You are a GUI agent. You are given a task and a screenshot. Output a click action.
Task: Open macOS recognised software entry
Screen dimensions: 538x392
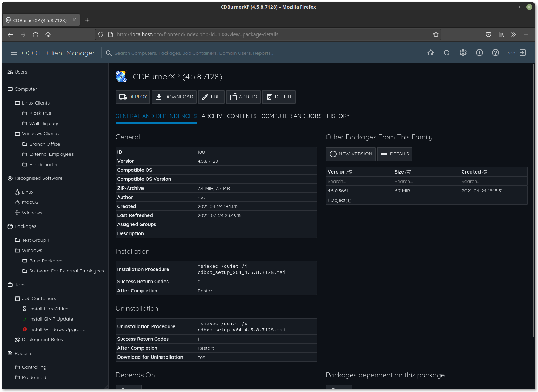(x=27, y=202)
